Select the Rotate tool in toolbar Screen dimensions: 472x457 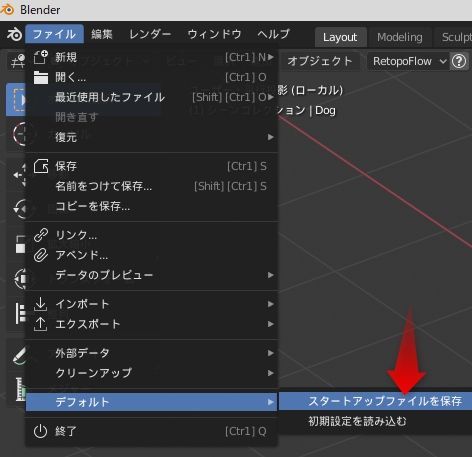(x=20, y=209)
